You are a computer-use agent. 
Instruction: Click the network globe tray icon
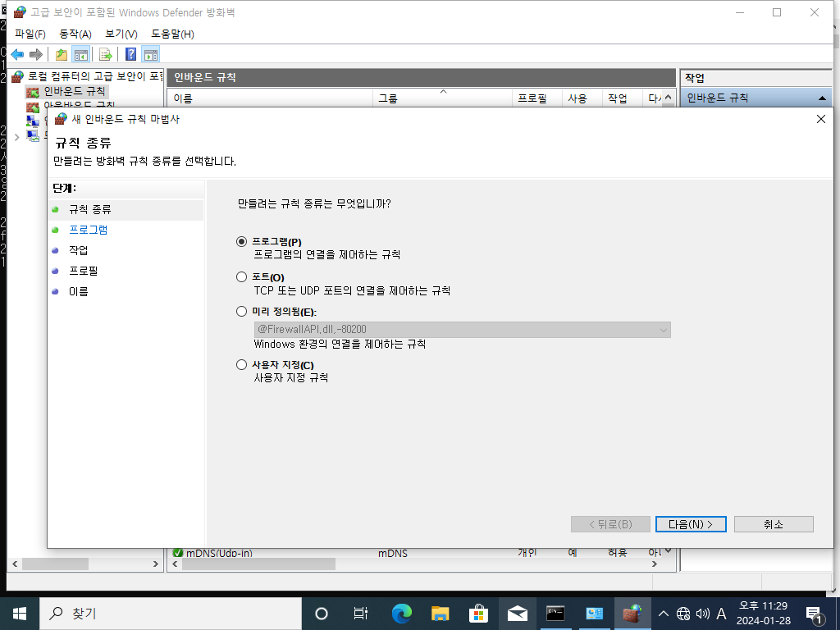[x=683, y=614]
